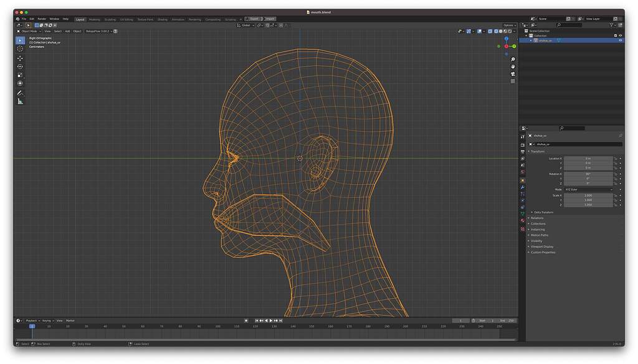Click the Import button in the top bar

(270, 19)
